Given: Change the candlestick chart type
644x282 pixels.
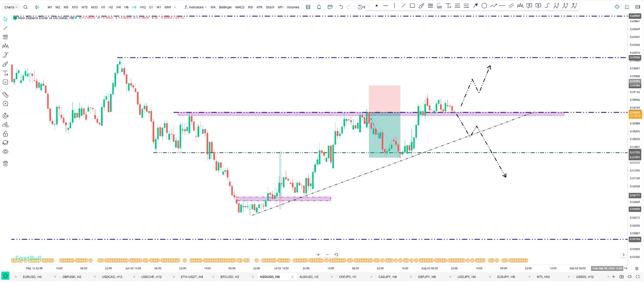Looking at the screenshot, I should coord(37,7).
